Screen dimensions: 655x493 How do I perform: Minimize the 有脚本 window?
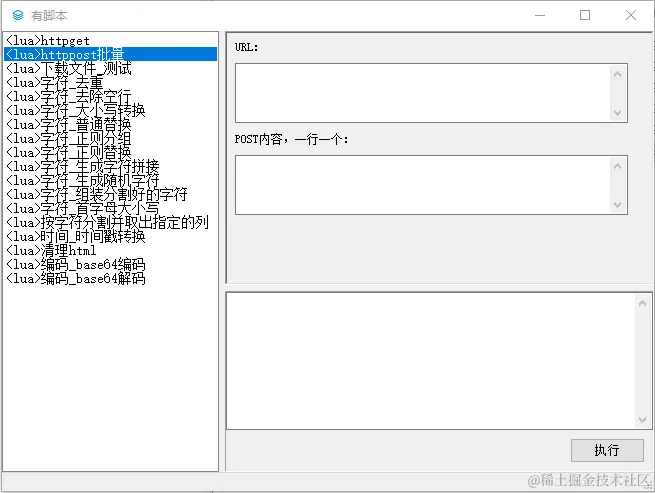(540, 15)
